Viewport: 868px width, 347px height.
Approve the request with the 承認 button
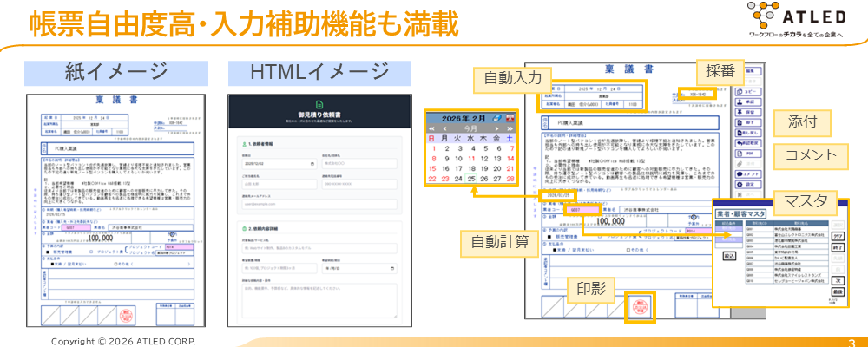[748, 101]
